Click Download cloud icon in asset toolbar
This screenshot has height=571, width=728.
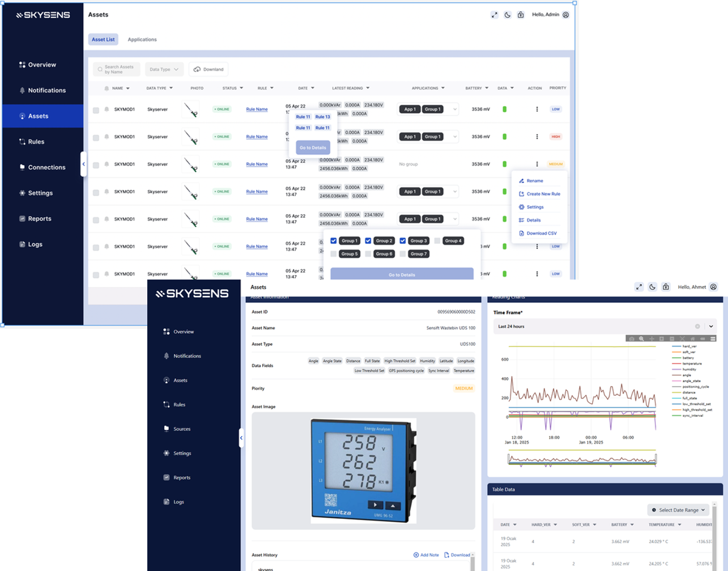click(x=197, y=70)
